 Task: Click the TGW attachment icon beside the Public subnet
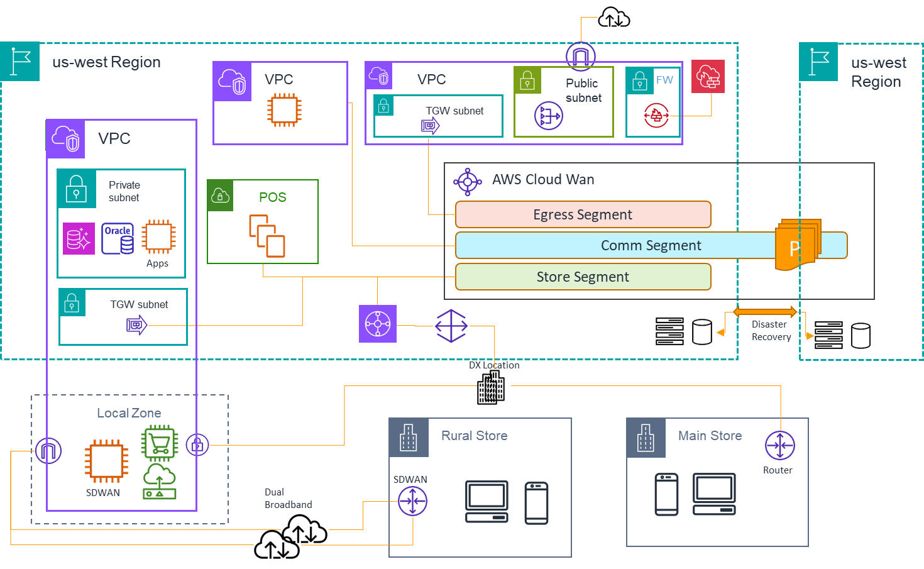[430, 126]
